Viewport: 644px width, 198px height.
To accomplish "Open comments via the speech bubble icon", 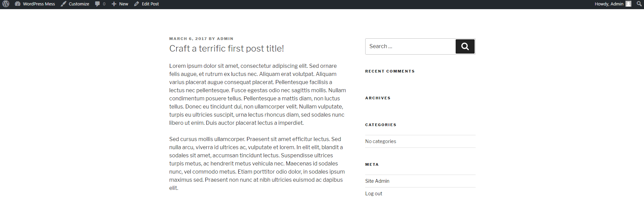I will 98,4.
